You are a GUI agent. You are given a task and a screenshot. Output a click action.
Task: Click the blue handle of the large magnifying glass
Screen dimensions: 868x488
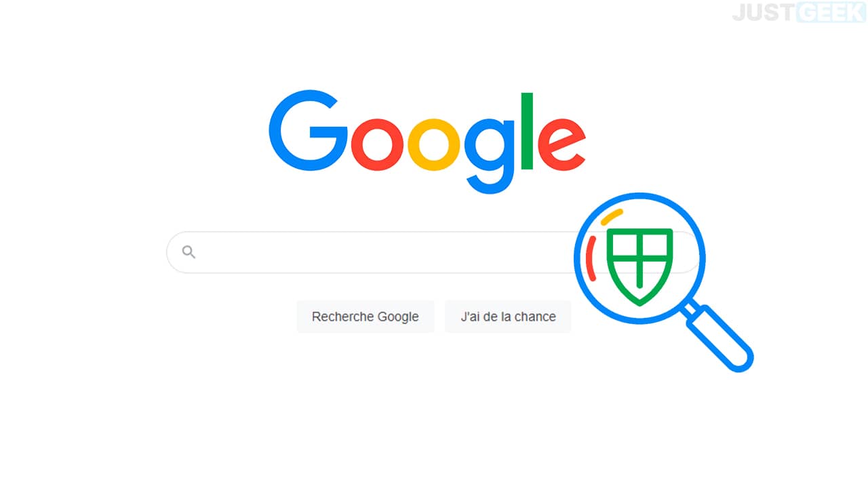[x=719, y=337]
